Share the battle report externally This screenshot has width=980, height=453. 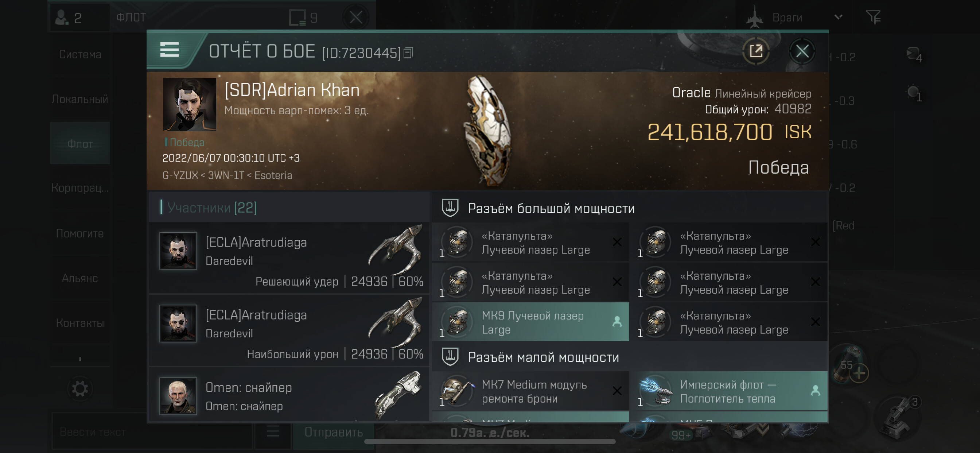click(x=755, y=51)
